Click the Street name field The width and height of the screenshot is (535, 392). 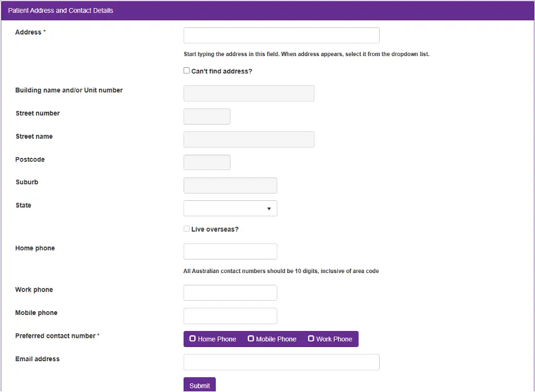(x=248, y=139)
